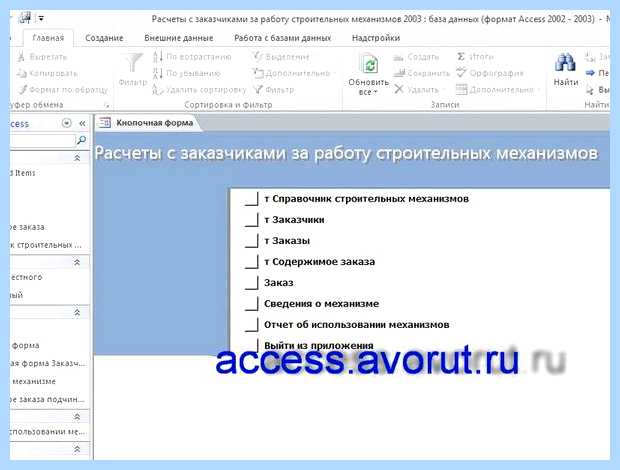Select 'е заказа подчин...' navigation item

47,399
